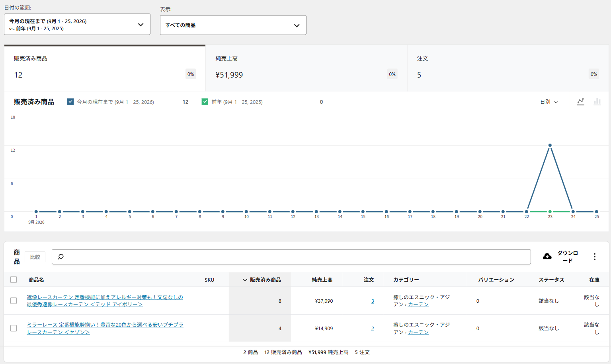Click the ¥37,090 net sales cell

pyautogui.click(x=324, y=301)
